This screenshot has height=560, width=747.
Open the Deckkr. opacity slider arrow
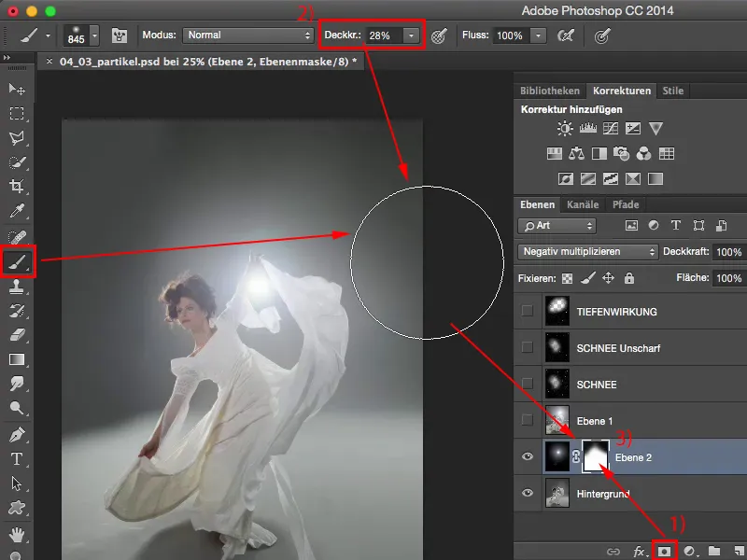(x=411, y=35)
